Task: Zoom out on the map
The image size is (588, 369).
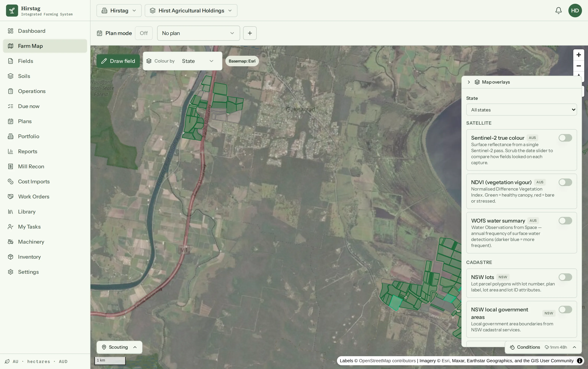Action: [x=578, y=66]
